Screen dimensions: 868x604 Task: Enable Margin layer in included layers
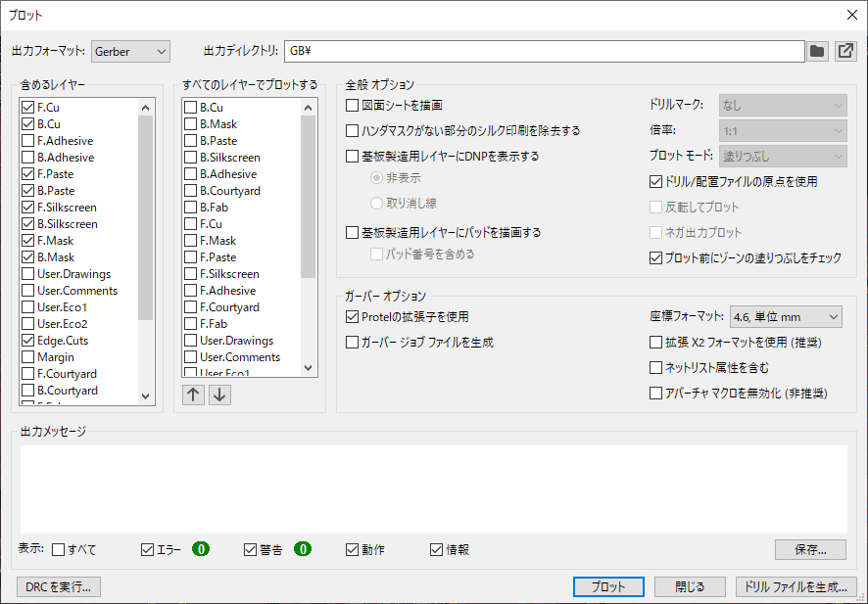[27, 356]
